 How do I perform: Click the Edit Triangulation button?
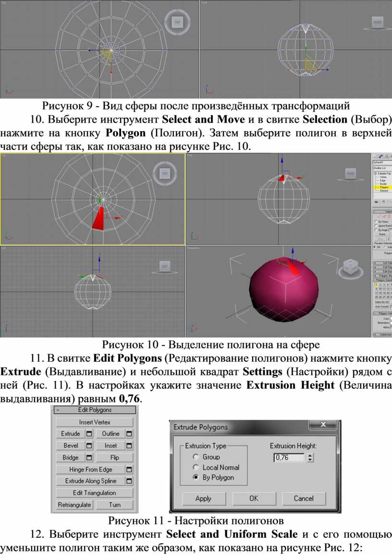click(95, 493)
